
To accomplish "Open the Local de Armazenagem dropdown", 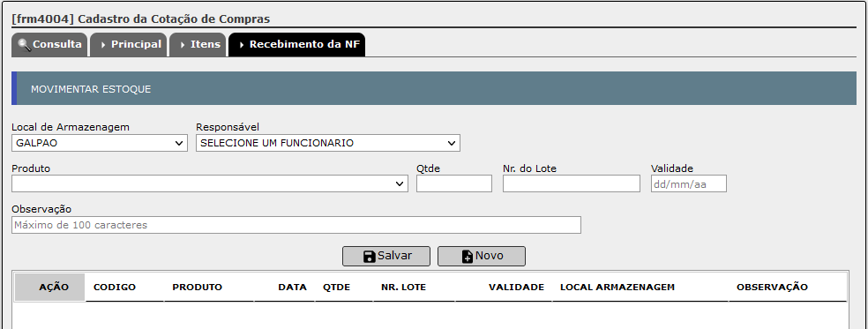I will click(100, 143).
